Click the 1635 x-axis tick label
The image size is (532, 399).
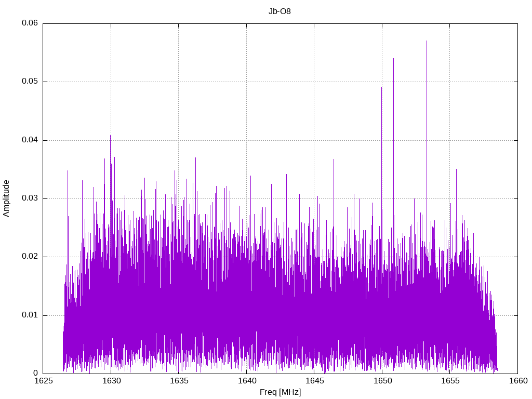[179, 381]
